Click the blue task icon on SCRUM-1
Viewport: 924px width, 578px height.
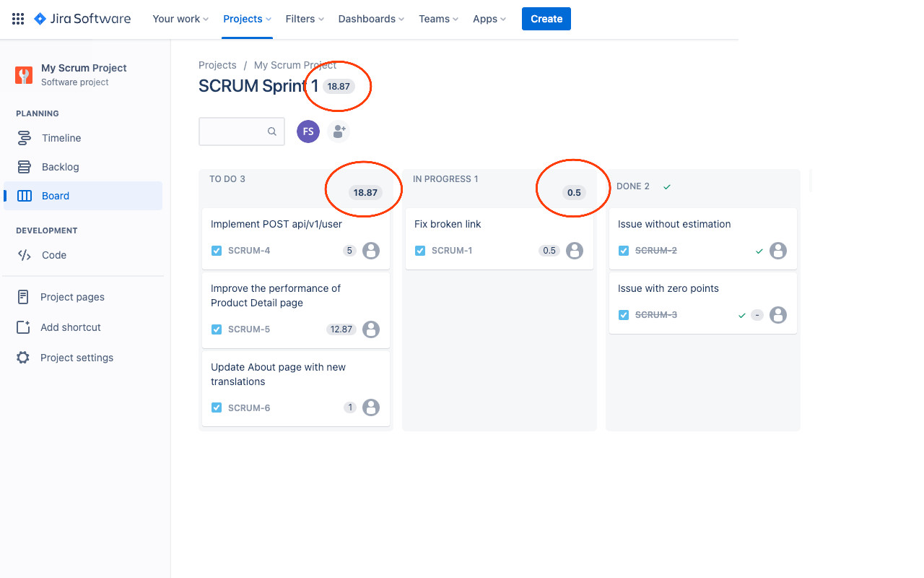420,250
